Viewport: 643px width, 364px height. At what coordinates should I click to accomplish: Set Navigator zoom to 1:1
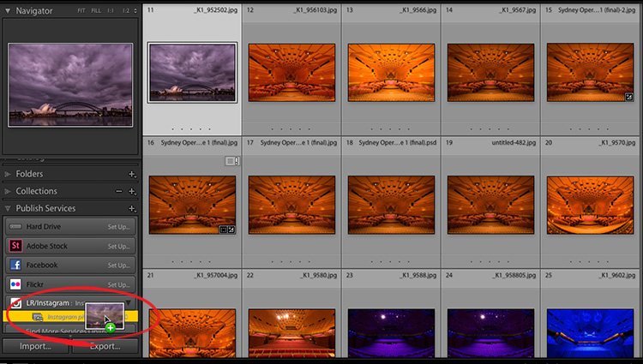pos(111,11)
